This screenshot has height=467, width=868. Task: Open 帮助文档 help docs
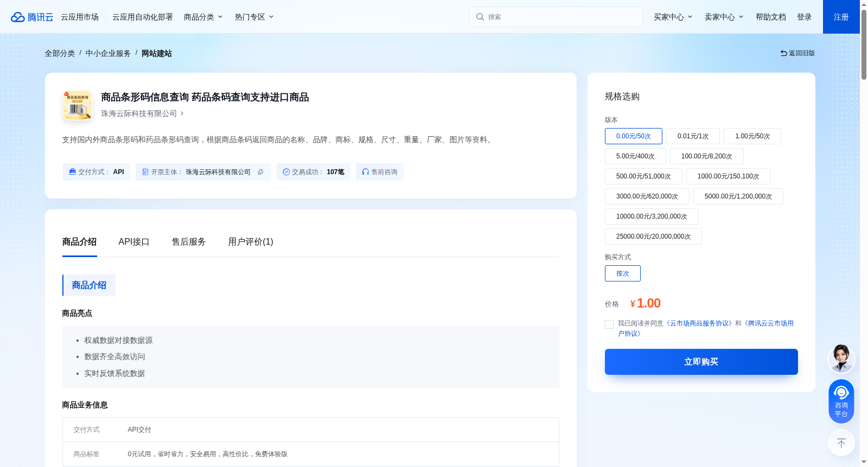click(771, 17)
